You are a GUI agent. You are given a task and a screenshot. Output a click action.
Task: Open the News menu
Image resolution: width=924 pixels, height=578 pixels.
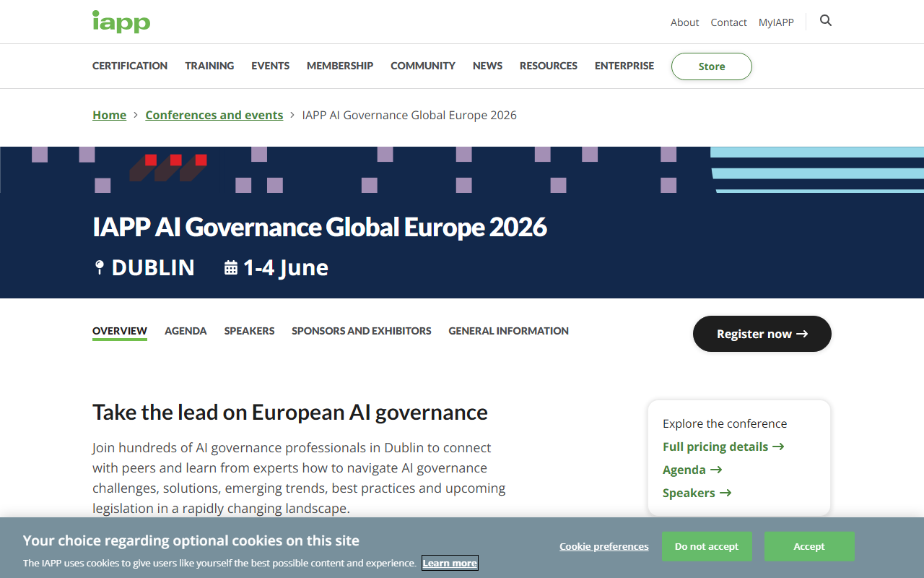[487, 66]
